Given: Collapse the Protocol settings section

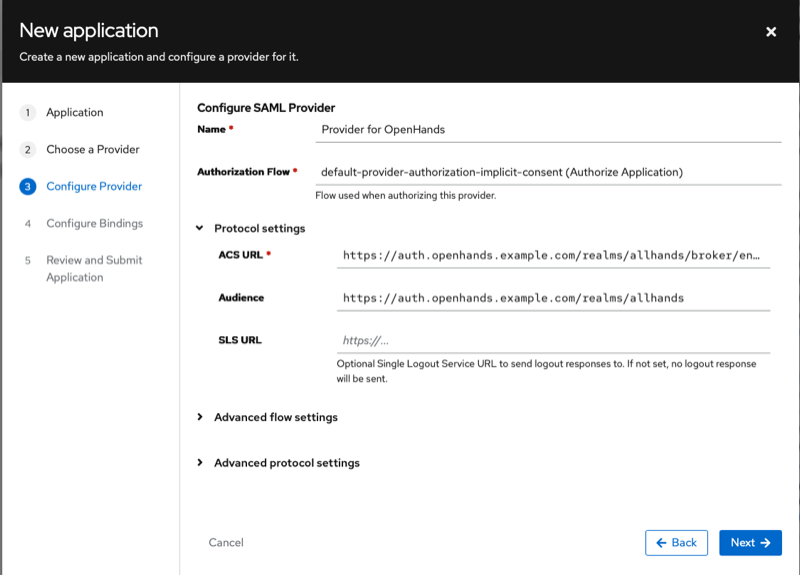Looking at the screenshot, I should (x=199, y=228).
